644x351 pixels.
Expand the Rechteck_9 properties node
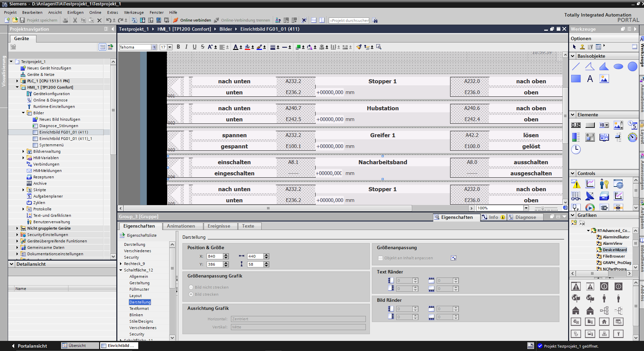click(x=121, y=264)
